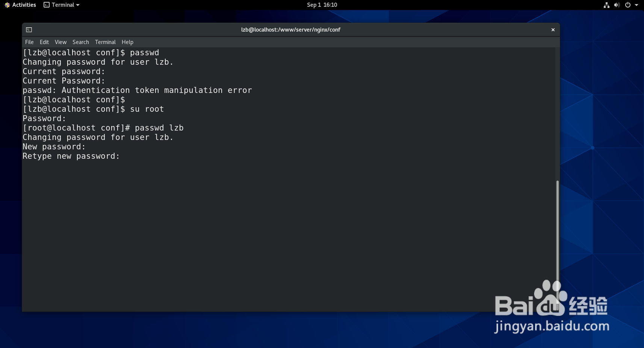Click Activities in the top bar

pyautogui.click(x=20, y=5)
